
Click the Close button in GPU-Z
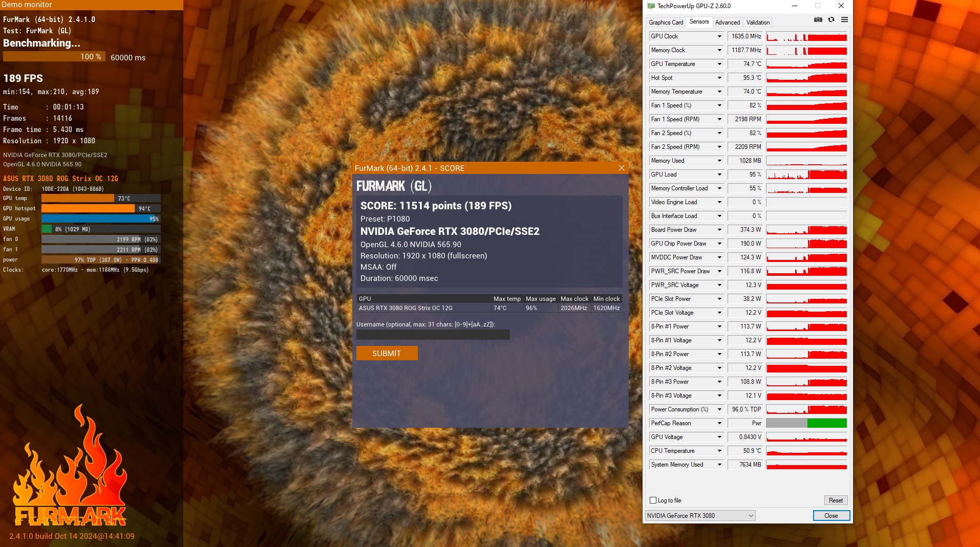point(831,516)
